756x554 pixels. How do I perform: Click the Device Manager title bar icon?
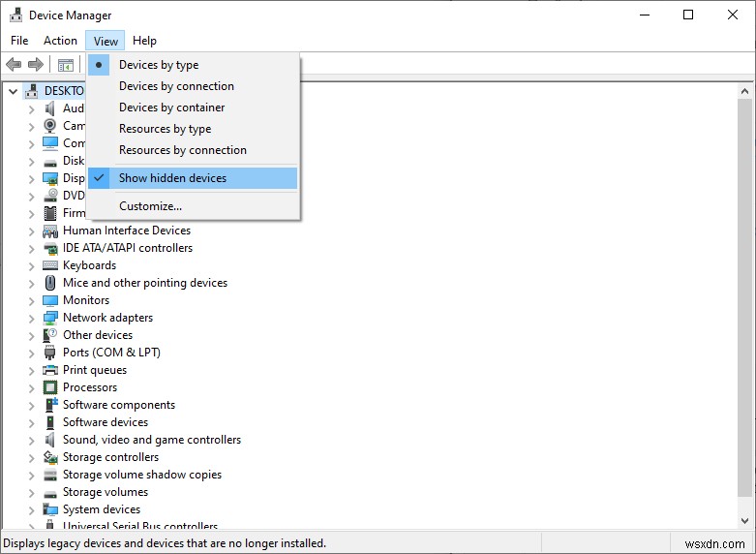pos(15,15)
